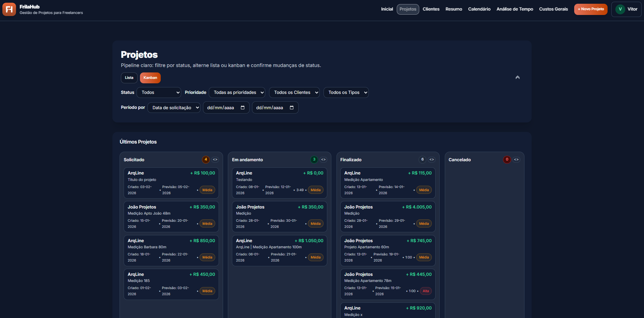Click the double-chevron collapse icon above filters
Viewport: 644px width, 318px height.
tap(517, 77)
